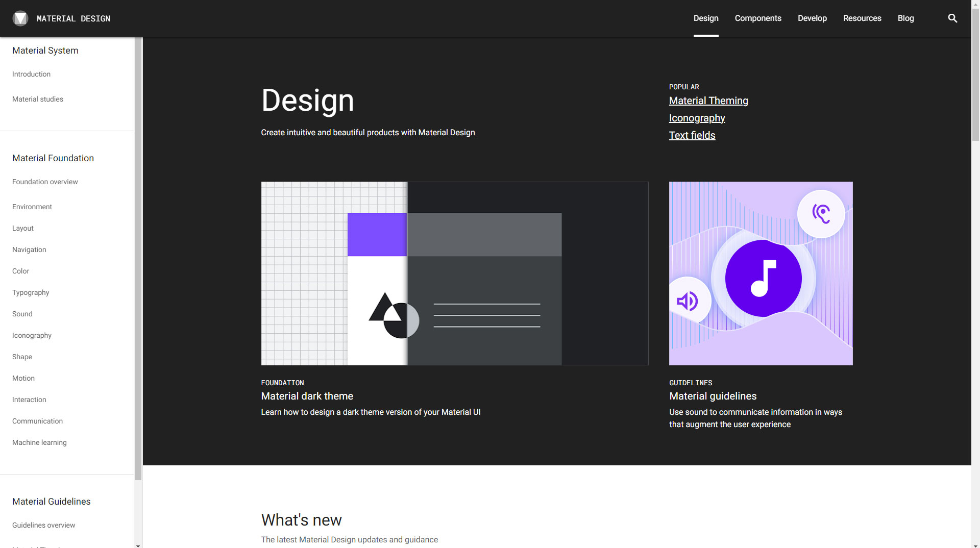The height and width of the screenshot is (548, 980).
Task: Click the main page vertical scrollbar thumb
Action: point(975,74)
